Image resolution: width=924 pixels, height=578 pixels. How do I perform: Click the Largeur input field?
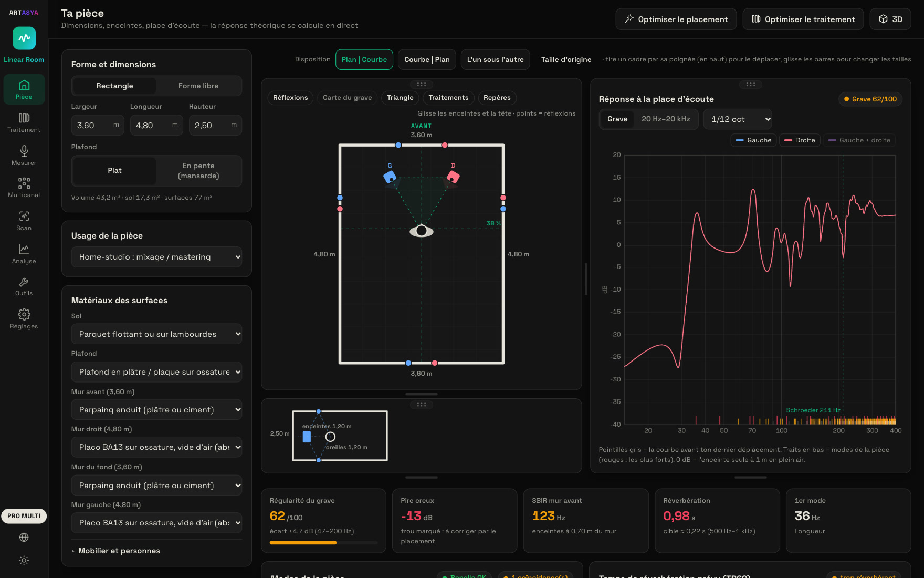pyautogui.click(x=98, y=125)
